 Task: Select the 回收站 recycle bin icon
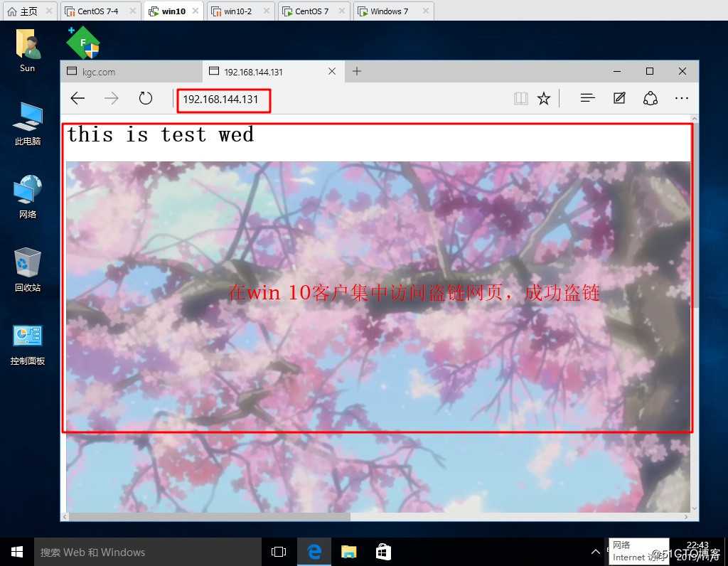pos(28,269)
